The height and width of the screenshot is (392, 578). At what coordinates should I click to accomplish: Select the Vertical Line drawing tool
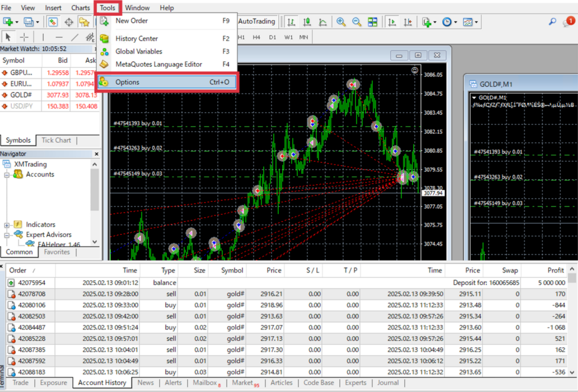[x=43, y=37]
